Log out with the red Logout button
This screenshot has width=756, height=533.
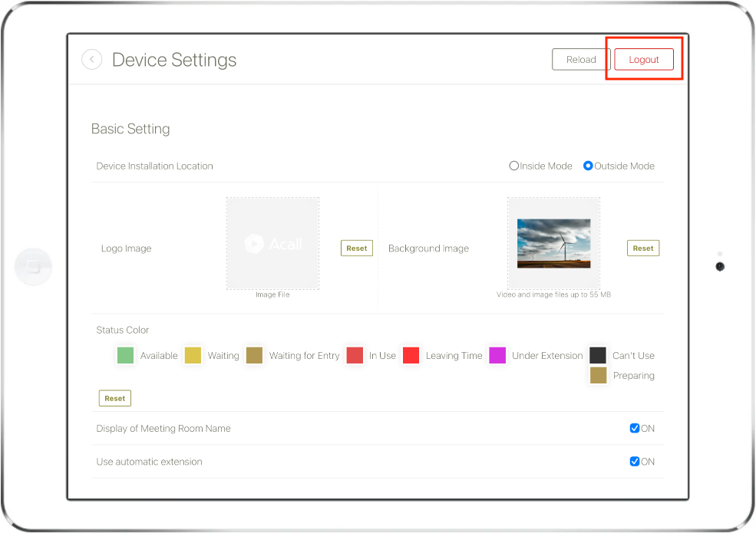(x=644, y=59)
